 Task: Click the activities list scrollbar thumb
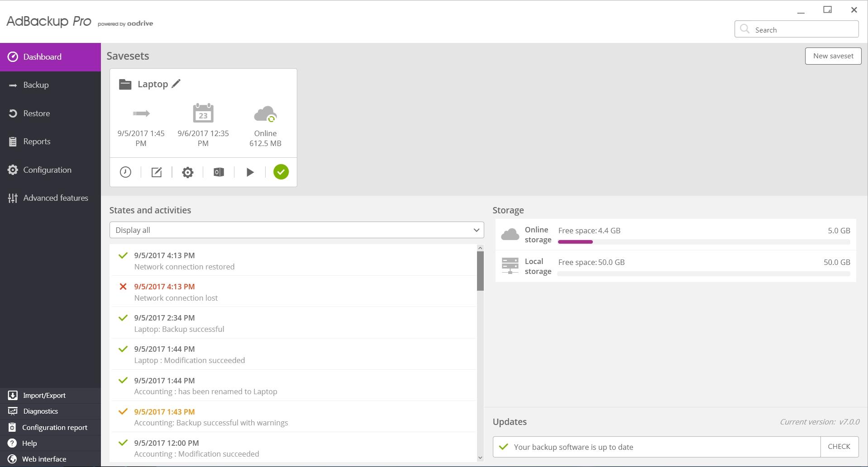[480, 271]
